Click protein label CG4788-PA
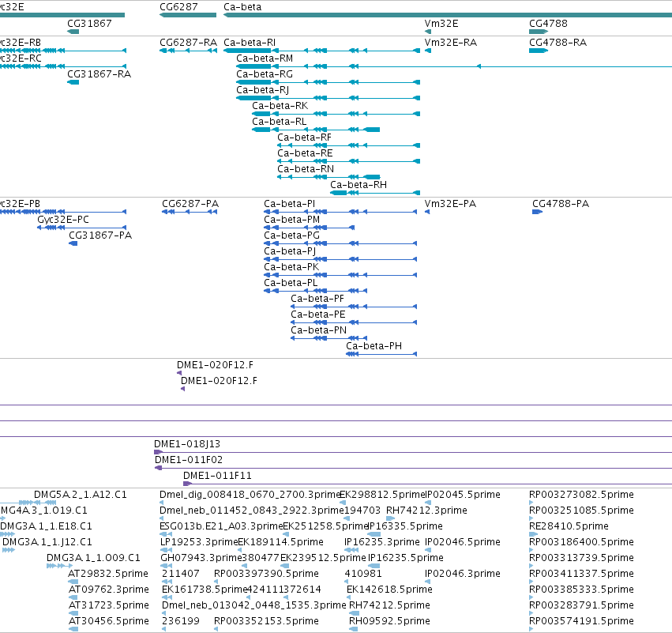The height and width of the screenshot is (633, 672). tap(561, 204)
